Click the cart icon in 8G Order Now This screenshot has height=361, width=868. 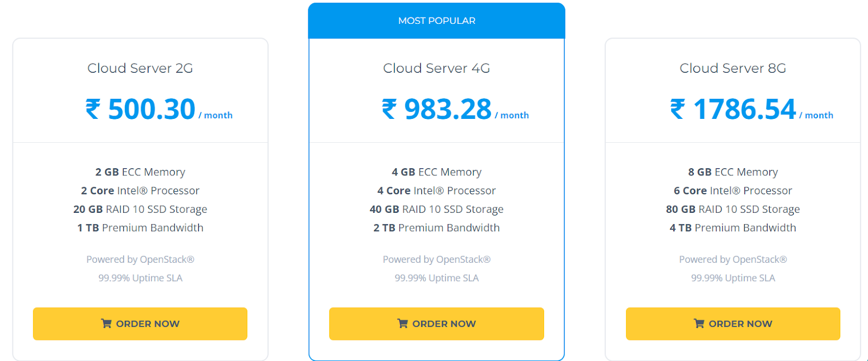pos(699,324)
